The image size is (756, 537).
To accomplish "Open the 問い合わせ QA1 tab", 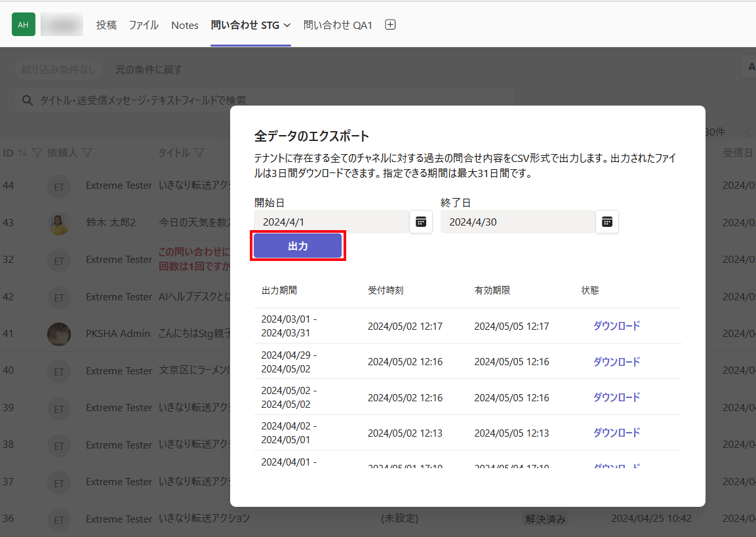I will pos(338,25).
